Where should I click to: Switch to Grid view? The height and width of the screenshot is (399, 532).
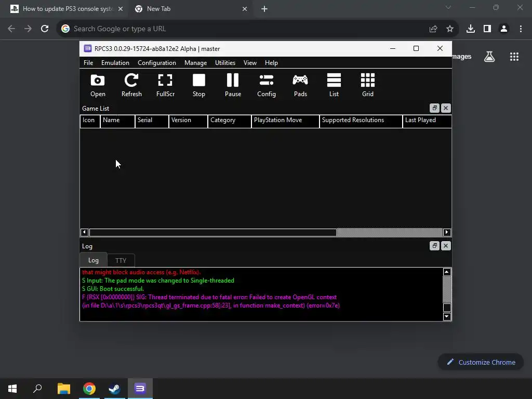368,85
